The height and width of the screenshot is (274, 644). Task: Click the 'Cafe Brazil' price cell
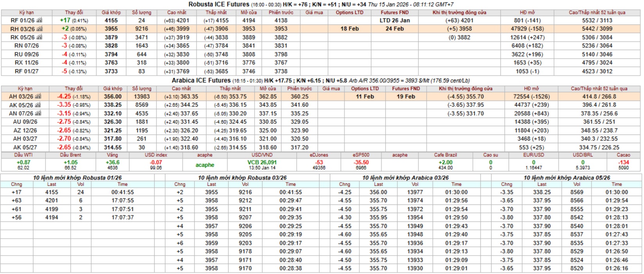445,162
